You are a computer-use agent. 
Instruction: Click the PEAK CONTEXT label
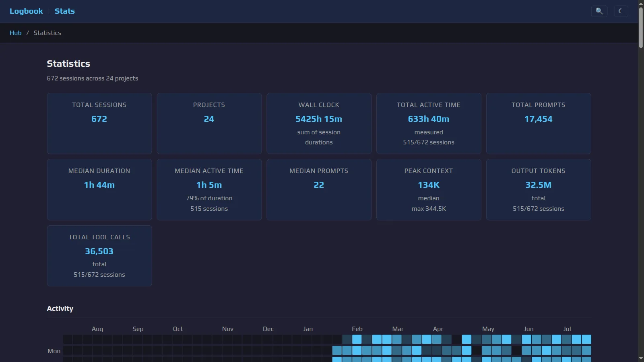coord(429,171)
